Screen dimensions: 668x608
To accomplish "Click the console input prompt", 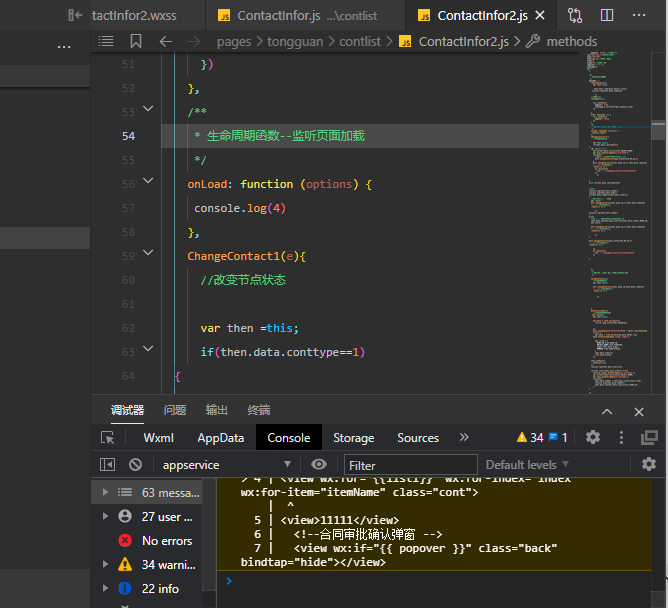I will point(438,581).
